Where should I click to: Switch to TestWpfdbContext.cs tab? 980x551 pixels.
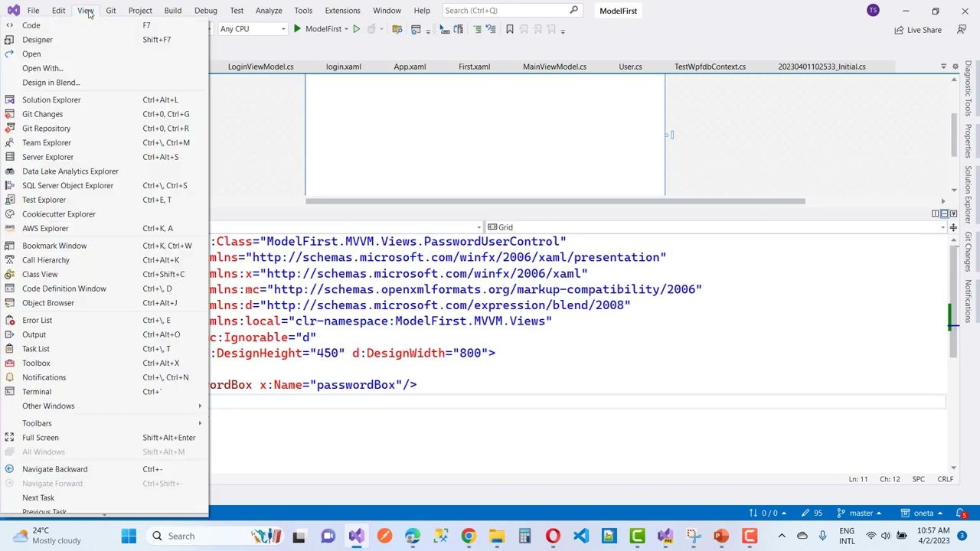[710, 67]
